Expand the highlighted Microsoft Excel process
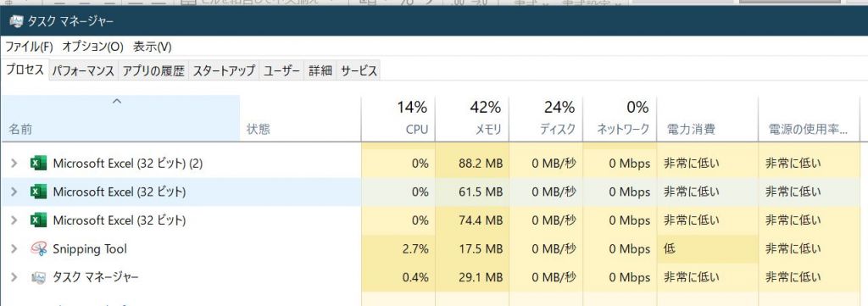Image resolution: width=868 pixels, height=306 pixels. (14, 192)
